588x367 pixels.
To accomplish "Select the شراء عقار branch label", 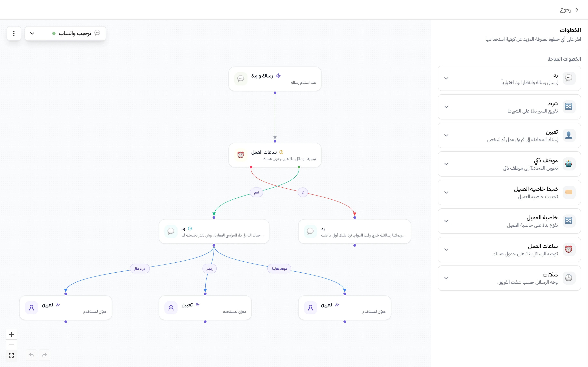I will click(x=140, y=269).
